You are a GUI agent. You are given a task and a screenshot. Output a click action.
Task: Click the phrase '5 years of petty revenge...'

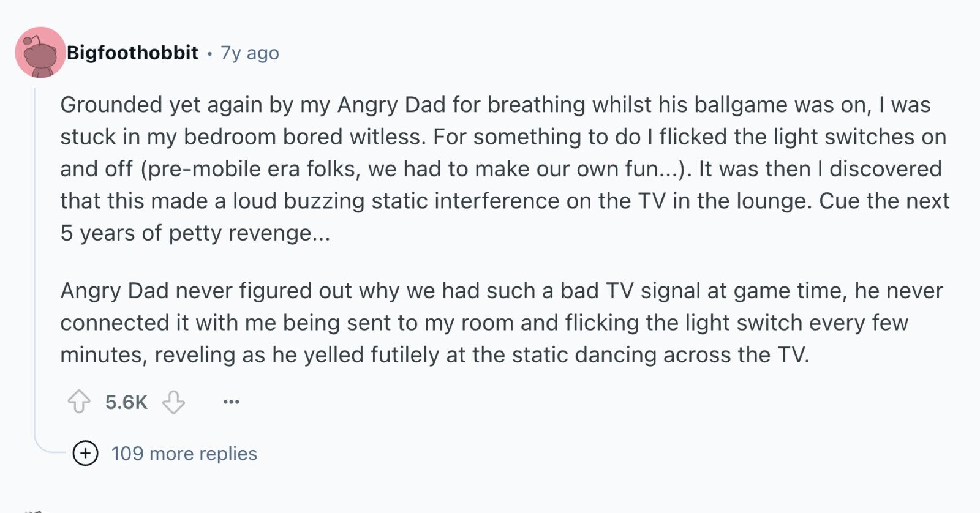click(195, 233)
